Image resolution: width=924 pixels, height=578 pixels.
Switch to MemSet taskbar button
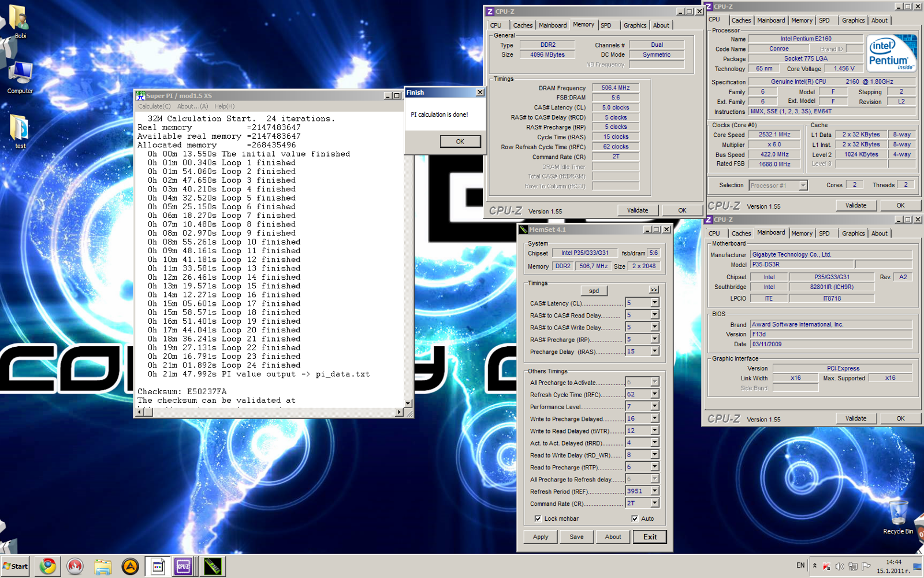(212, 566)
